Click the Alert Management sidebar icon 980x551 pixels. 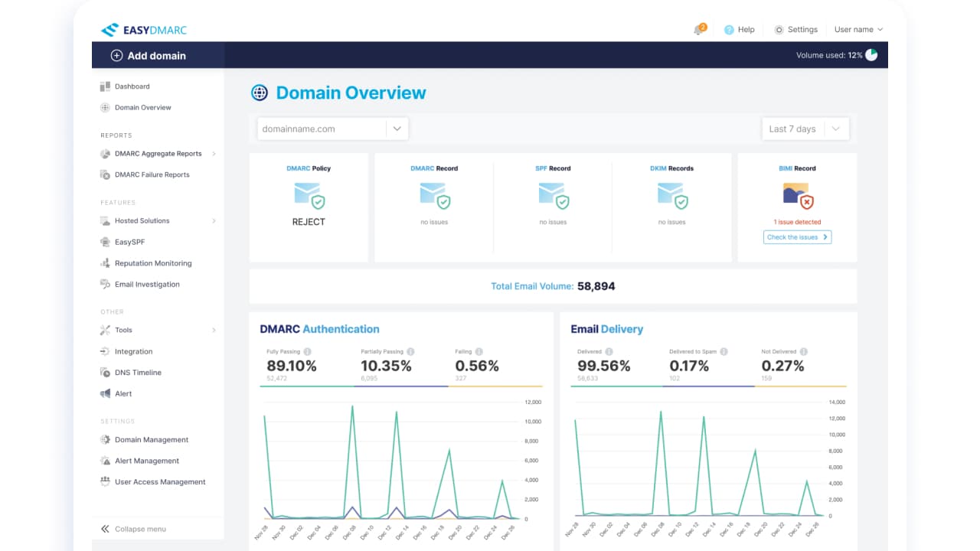tap(105, 461)
